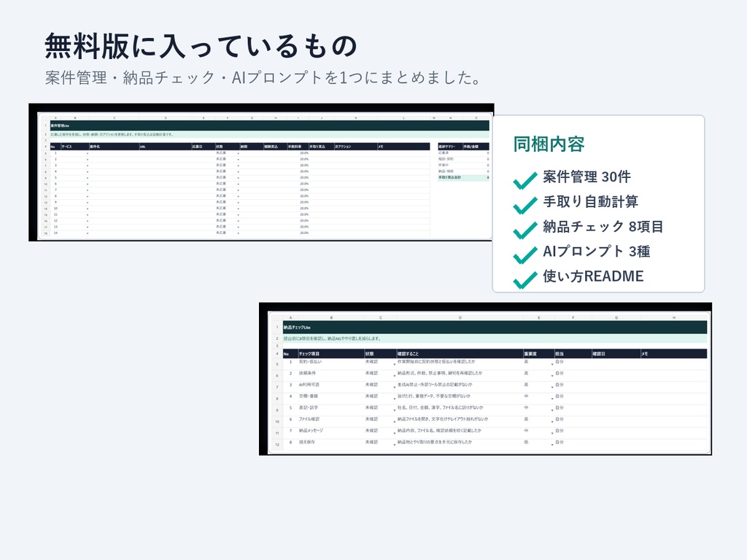The width and height of the screenshot is (747, 560).
Task: Click the checkmark beside 案件管理 30件
Action: (525, 181)
